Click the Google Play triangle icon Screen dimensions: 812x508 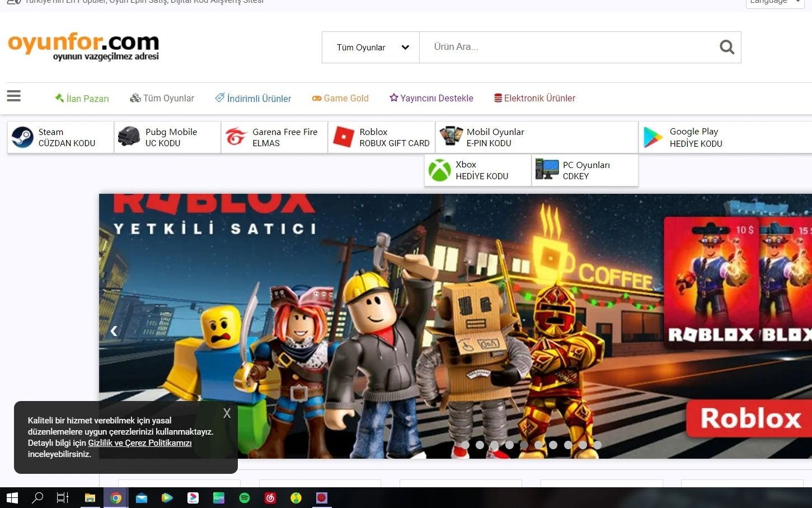tap(653, 137)
